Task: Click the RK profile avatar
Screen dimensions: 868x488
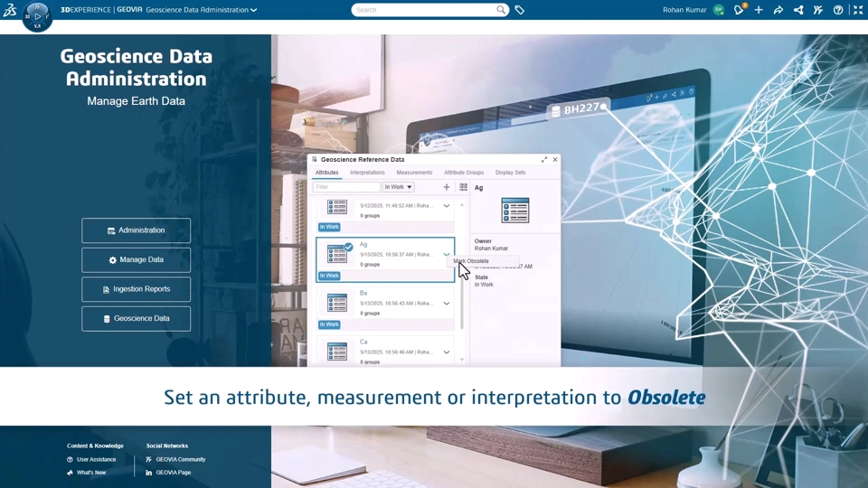Action: pos(719,10)
